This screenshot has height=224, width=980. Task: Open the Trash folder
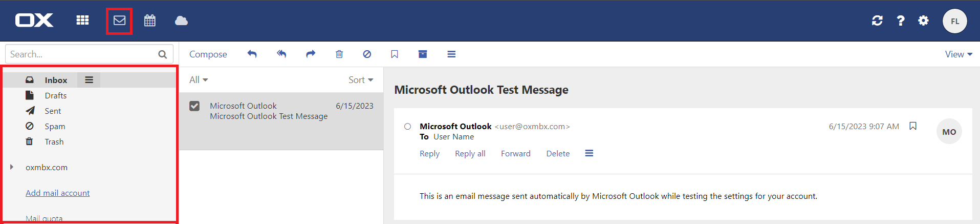click(x=54, y=142)
